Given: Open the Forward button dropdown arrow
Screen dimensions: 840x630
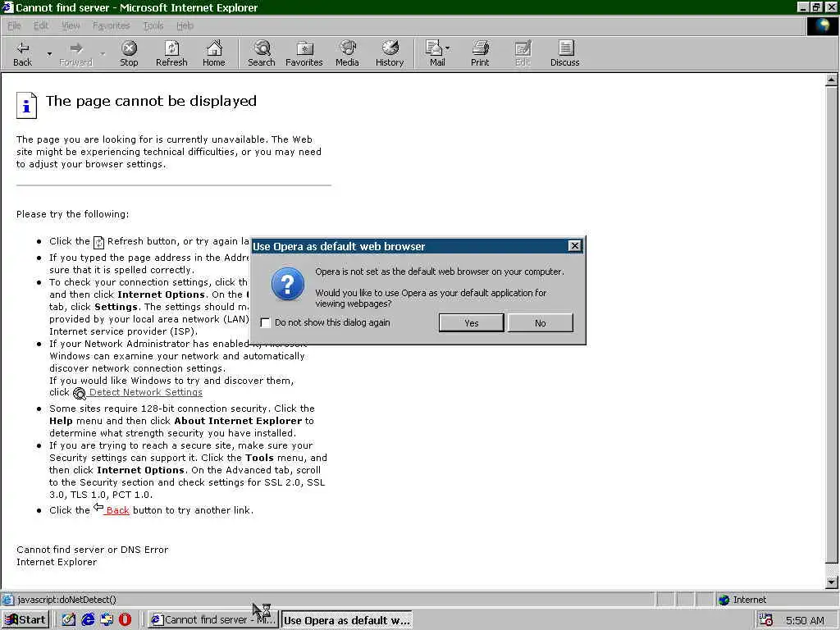Looking at the screenshot, I should tap(103, 53).
